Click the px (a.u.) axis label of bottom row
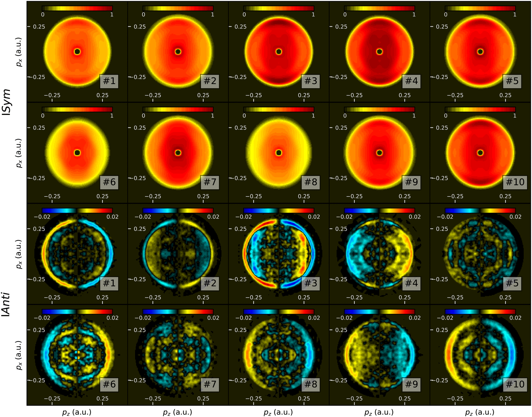Viewport: 532px width, 417px height. (19, 355)
